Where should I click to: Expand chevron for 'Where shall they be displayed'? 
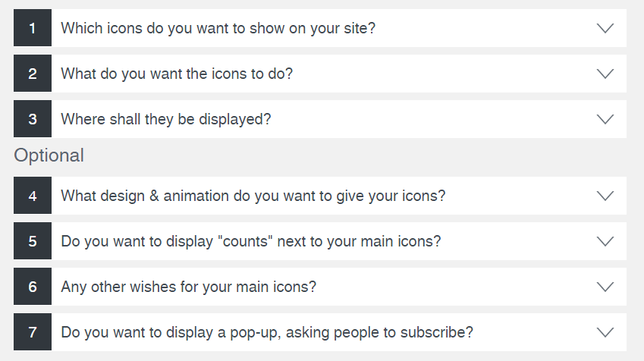605,119
